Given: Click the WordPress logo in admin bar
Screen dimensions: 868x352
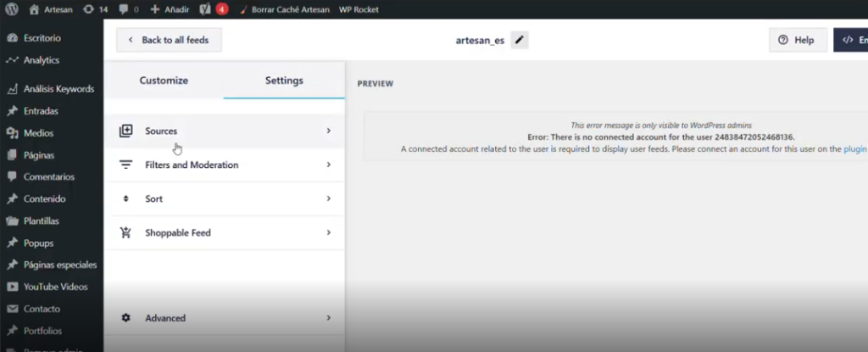Looking at the screenshot, I should pyautogui.click(x=12, y=9).
